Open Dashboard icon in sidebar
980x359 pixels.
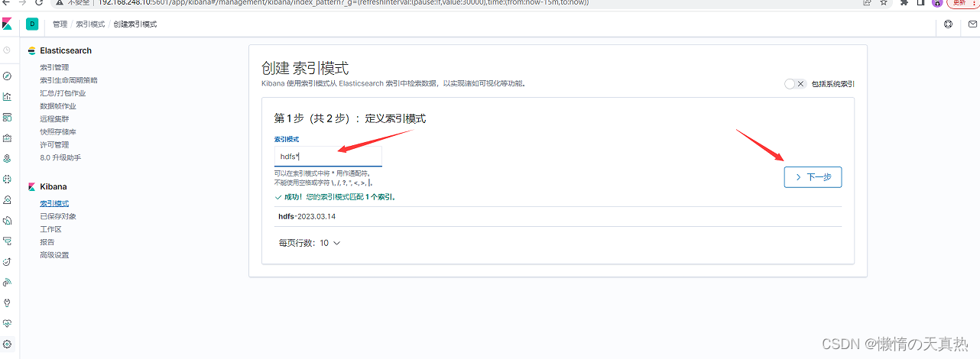7,117
